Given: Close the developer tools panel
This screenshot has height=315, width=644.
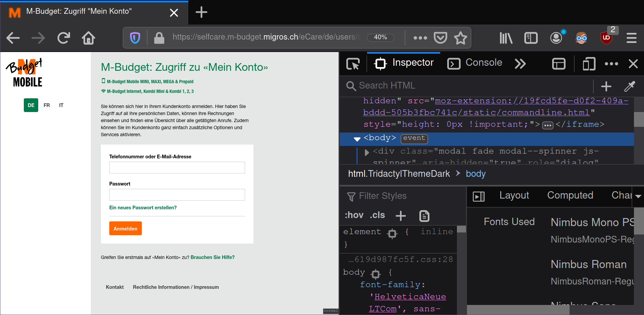Looking at the screenshot, I should [x=633, y=64].
